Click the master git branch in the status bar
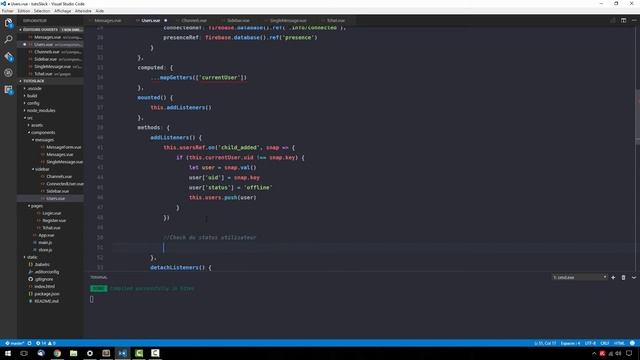Image resolution: width=640 pixels, height=360 pixels. (x=14, y=343)
